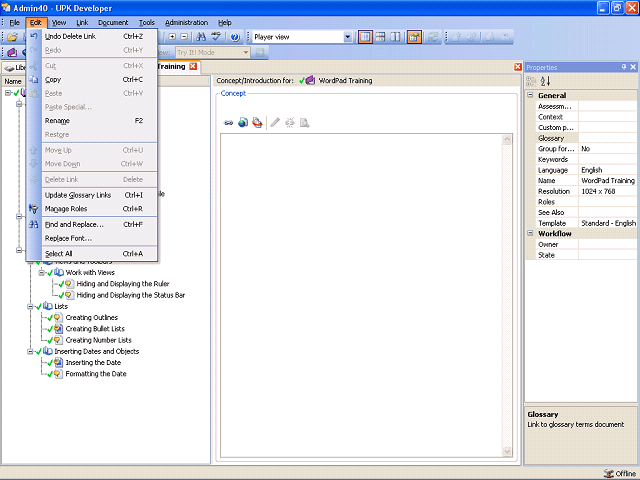
Task: Click the red X at right of tab bar
Action: pos(518,67)
